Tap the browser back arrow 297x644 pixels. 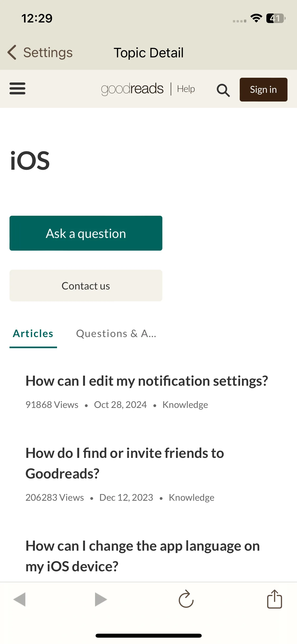click(20, 599)
